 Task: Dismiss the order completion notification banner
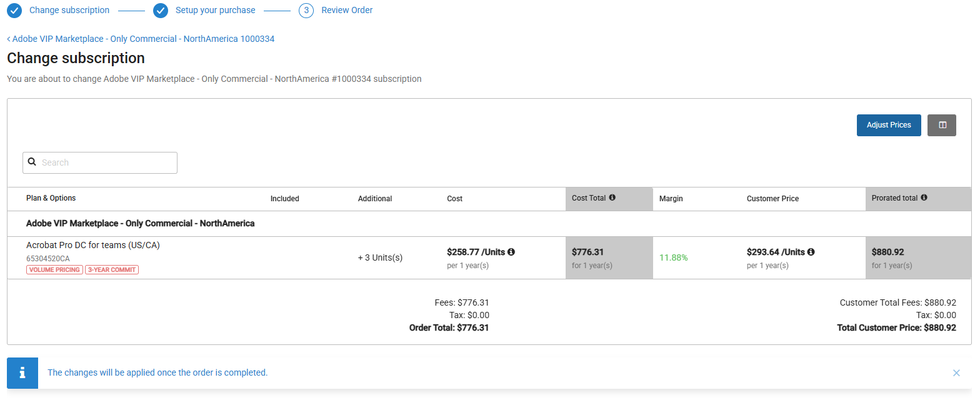956,373
